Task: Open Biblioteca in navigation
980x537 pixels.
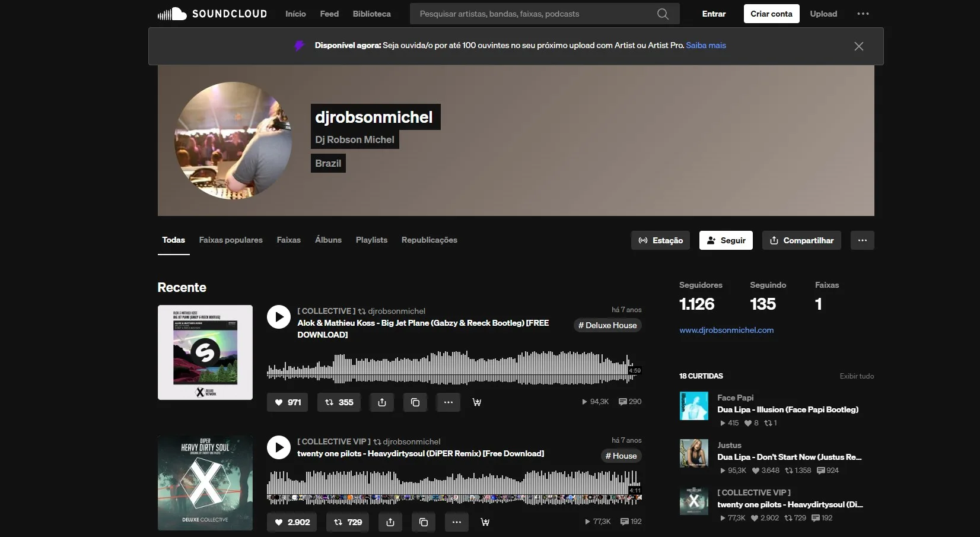Action: [372, 14]
